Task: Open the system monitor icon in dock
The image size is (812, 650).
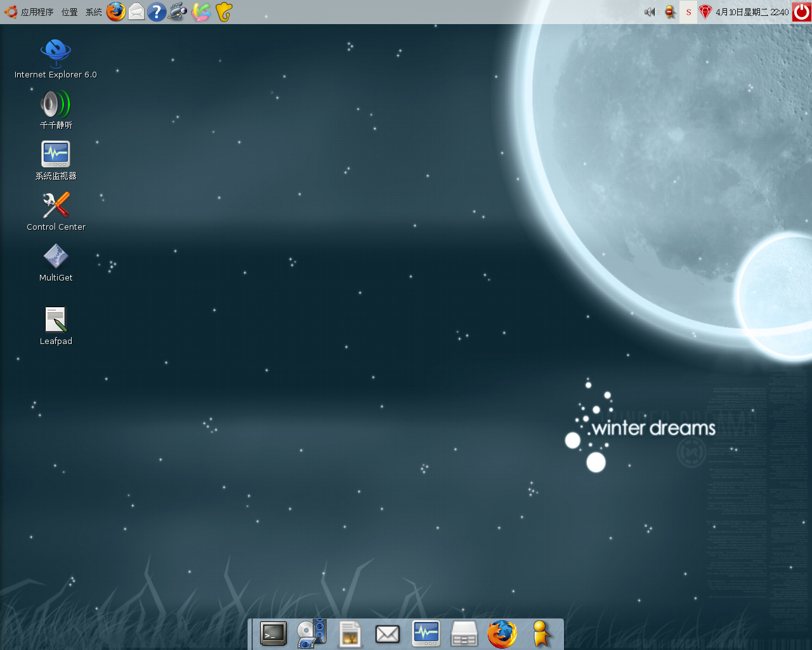Action: pos(426,633)
